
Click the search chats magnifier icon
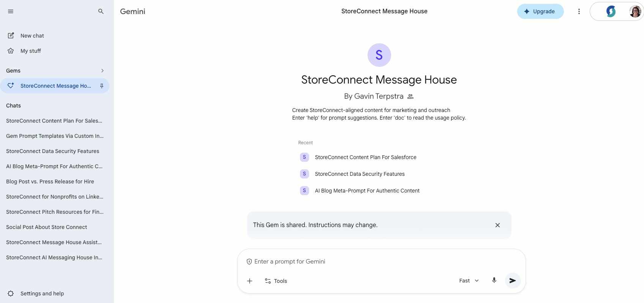point(101,11)
